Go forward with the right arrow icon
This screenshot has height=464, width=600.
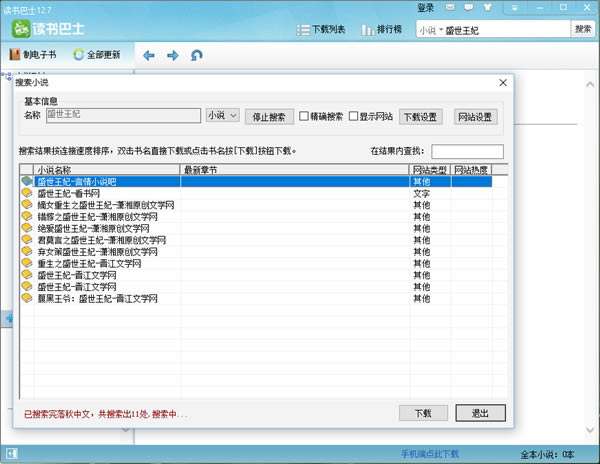coord(173,55)
